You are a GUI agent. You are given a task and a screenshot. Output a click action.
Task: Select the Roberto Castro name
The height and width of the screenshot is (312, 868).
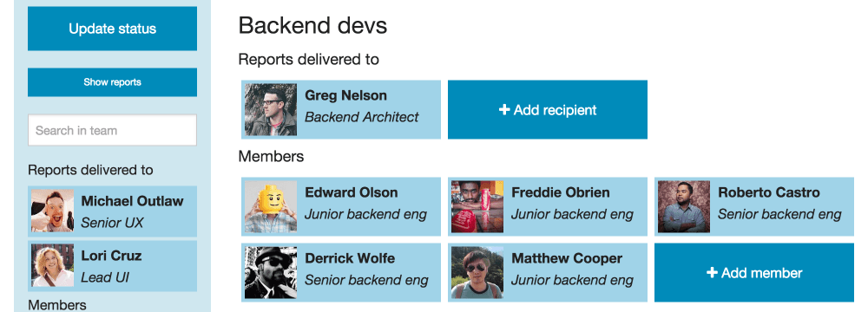[769, 192]
